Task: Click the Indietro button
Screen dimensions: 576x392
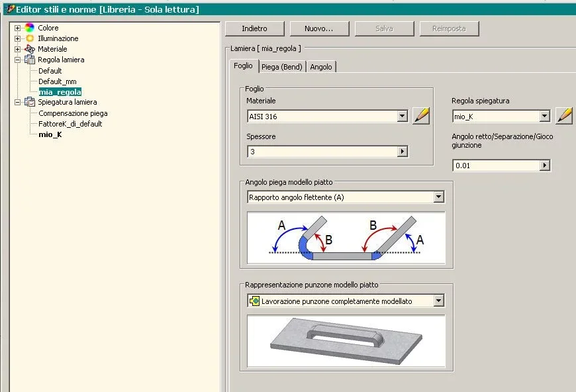Action: pos(255,28)
